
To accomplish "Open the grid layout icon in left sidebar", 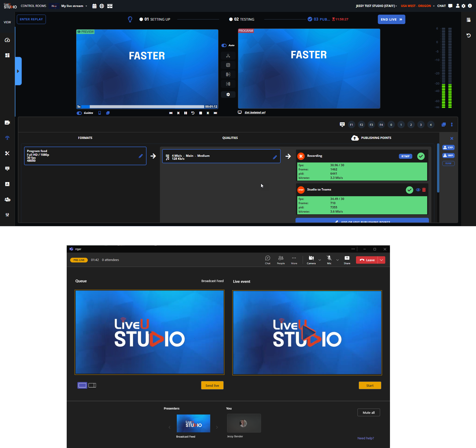I will coord(7,55).
